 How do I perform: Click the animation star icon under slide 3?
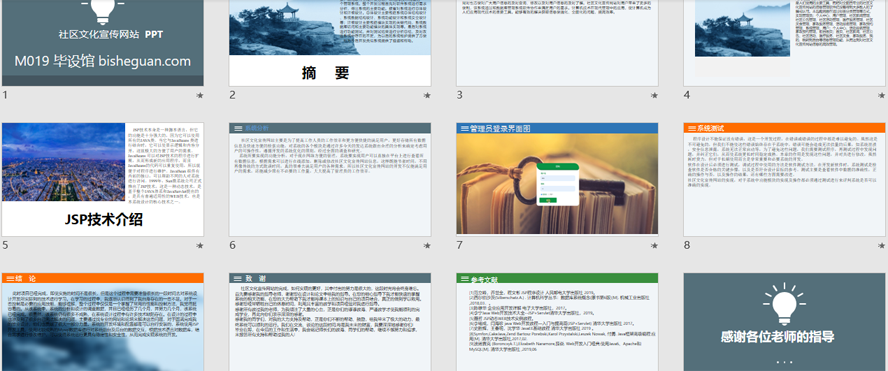click(x=655, y=96)
